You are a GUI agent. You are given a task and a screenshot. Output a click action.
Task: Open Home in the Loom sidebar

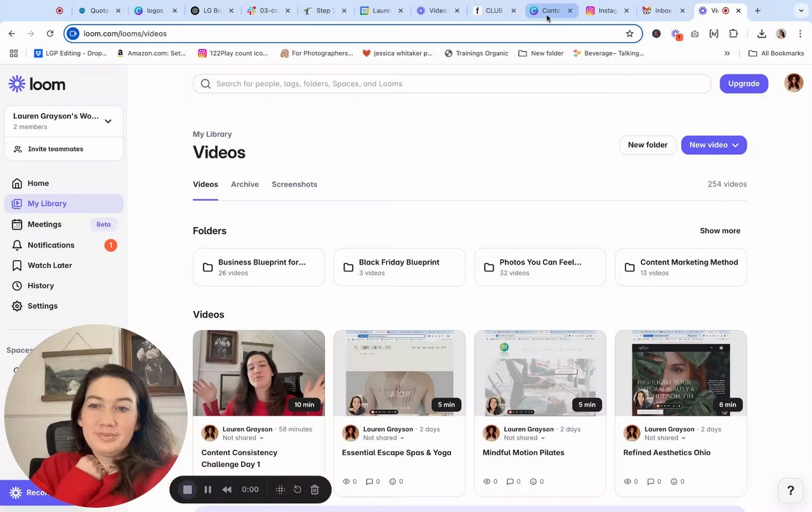63,183
